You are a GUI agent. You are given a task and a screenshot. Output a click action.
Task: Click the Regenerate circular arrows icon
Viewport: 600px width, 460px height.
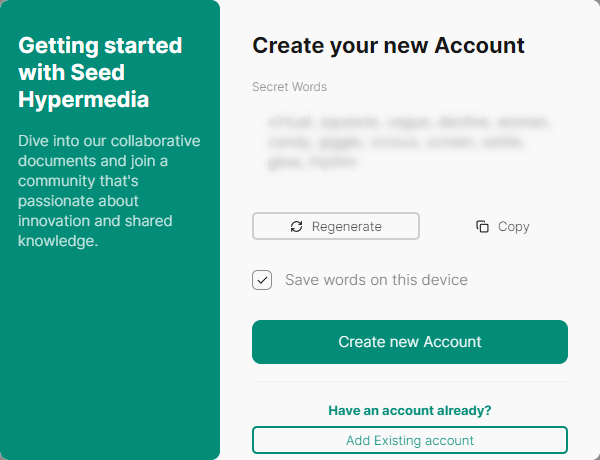point(296,227)
